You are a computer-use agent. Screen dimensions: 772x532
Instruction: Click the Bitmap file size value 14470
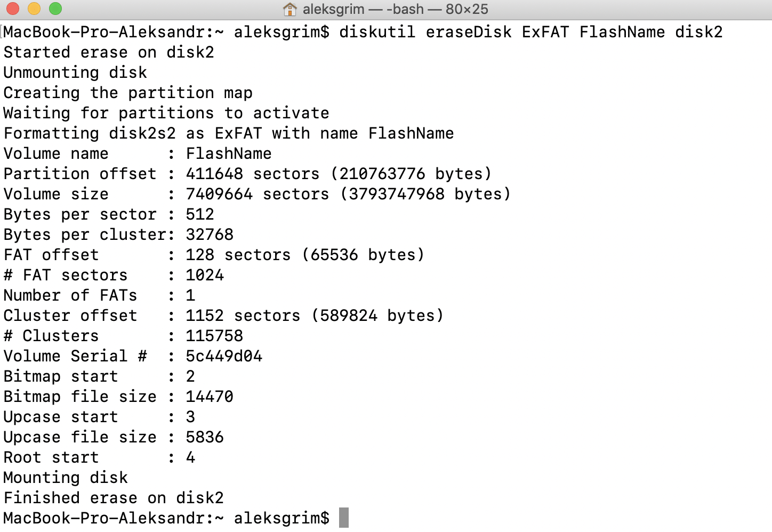[210, 397]
